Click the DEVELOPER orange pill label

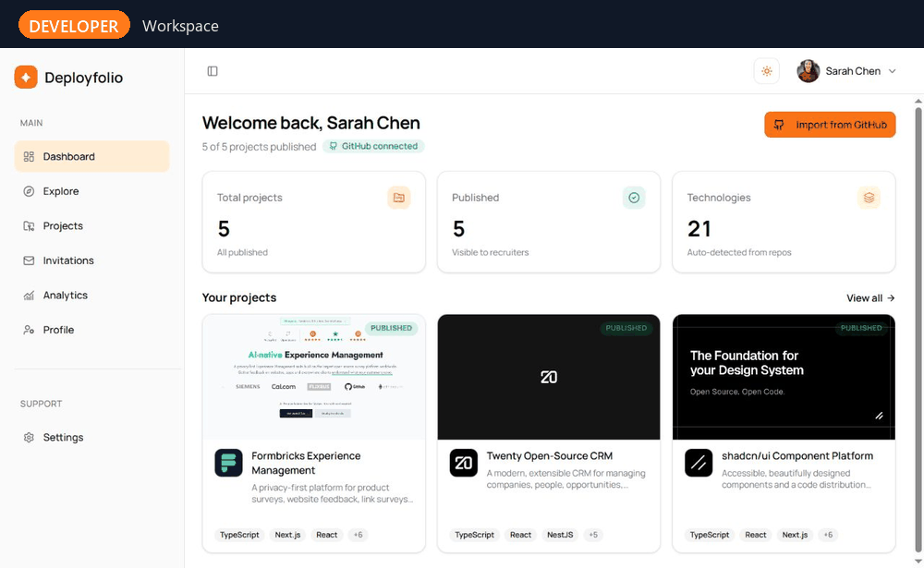pyautogui.click(x=74, y=25)
